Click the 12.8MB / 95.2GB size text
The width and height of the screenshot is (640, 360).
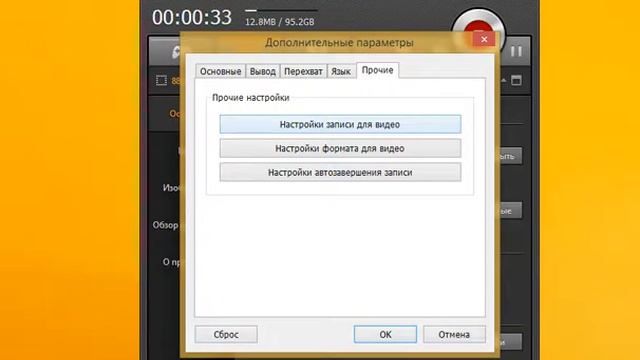click(x=280, y=22)
